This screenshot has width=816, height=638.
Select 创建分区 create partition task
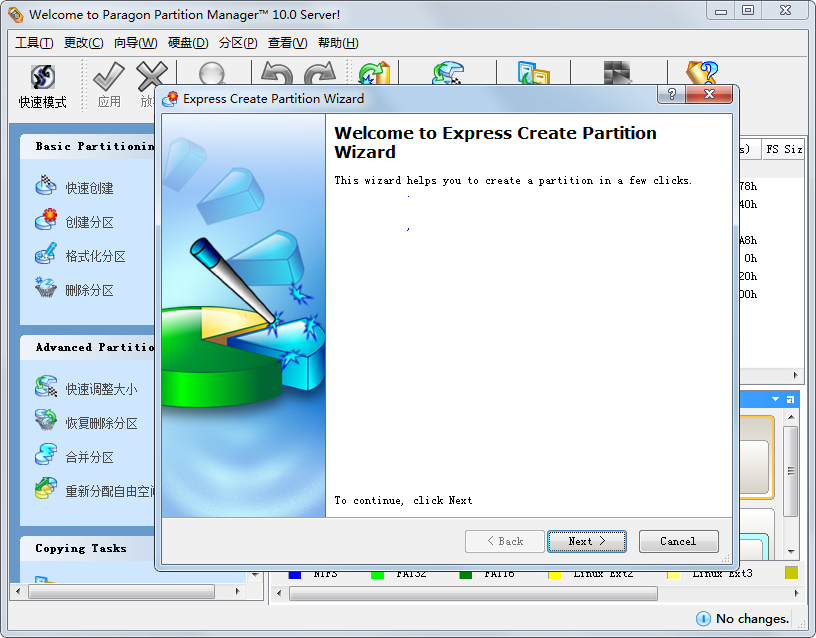click(x=89, y=222)
